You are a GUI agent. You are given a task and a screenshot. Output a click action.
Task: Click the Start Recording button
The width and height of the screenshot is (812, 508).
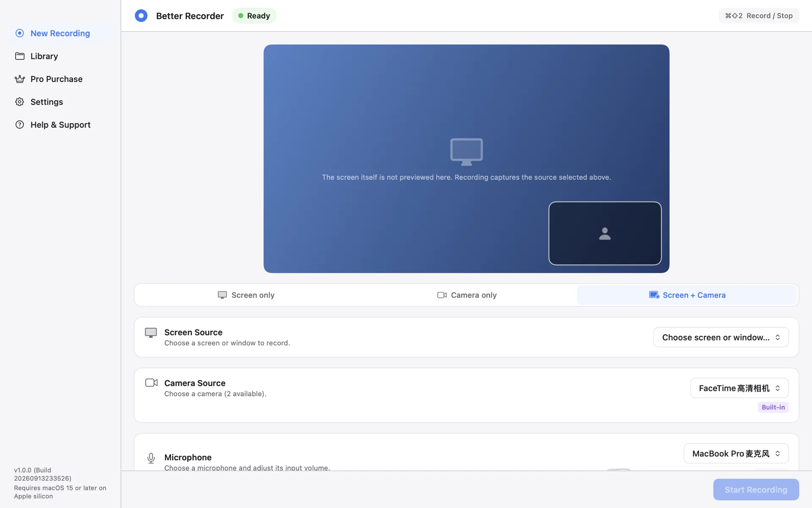pos(756,489)
